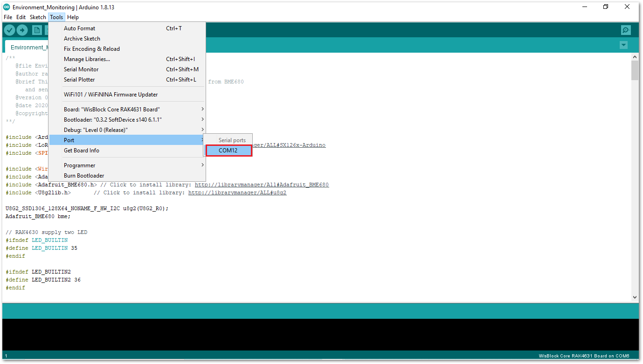Open the Serial Monitor magnifier icon
This screenshot has height=364, width=643.
click(626, 30)
